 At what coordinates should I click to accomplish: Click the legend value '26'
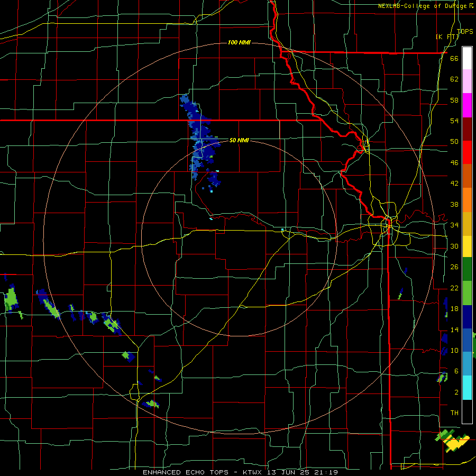454,267
